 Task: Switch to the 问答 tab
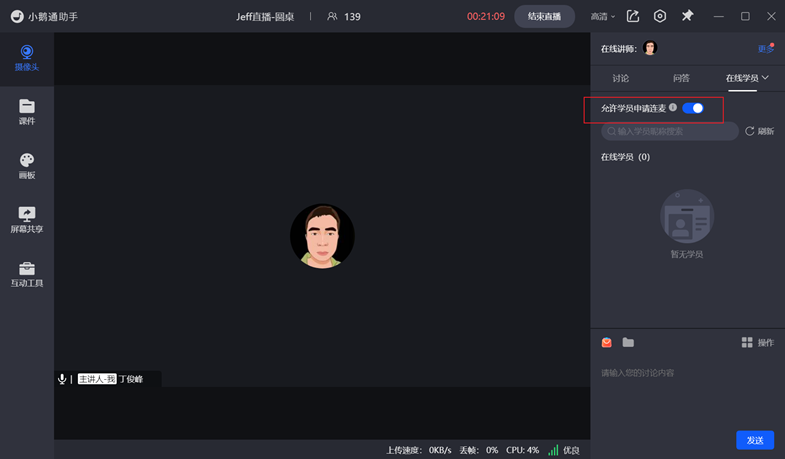click(x=681, y=78)
